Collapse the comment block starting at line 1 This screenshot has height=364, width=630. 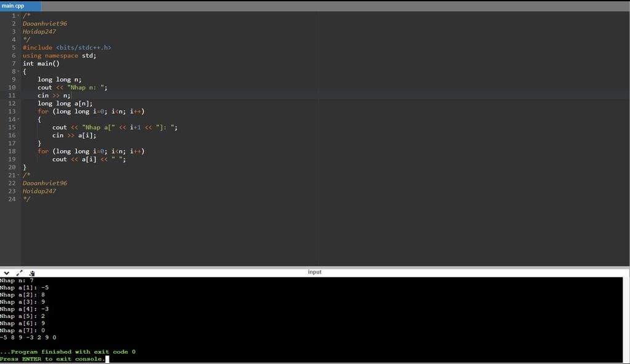tap(18, 15)
